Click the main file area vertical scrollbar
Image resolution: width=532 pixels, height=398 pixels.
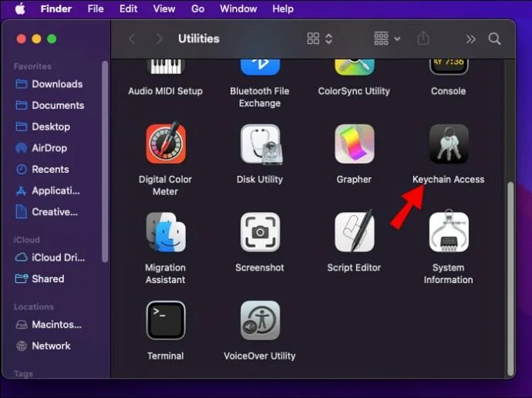(510, 278)
